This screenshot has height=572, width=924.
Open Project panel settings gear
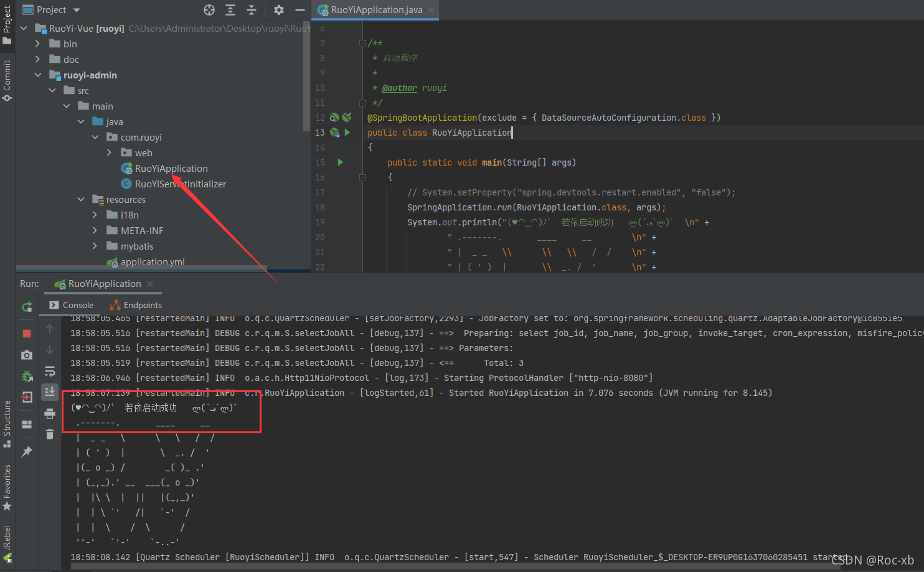pos(279,10)
